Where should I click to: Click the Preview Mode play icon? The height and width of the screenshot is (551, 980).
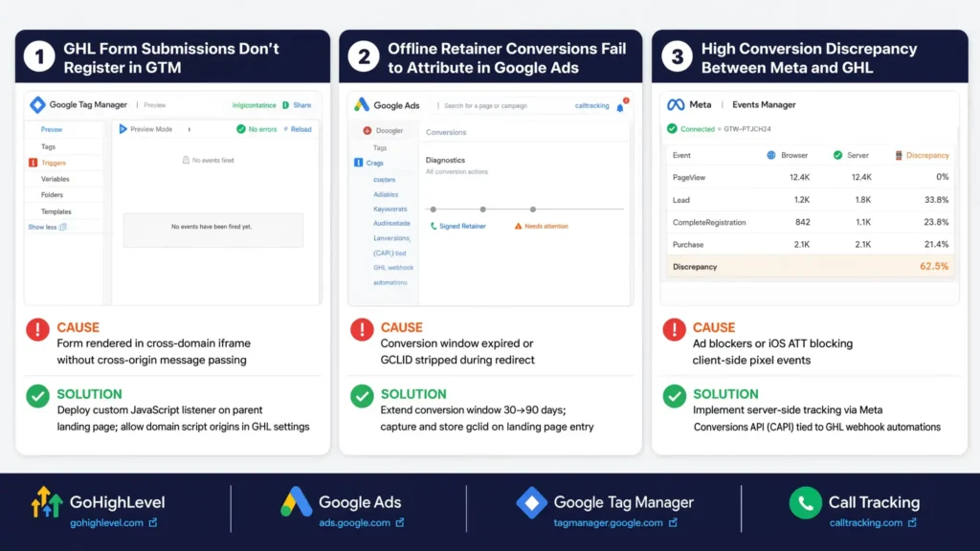pos(123,129)
